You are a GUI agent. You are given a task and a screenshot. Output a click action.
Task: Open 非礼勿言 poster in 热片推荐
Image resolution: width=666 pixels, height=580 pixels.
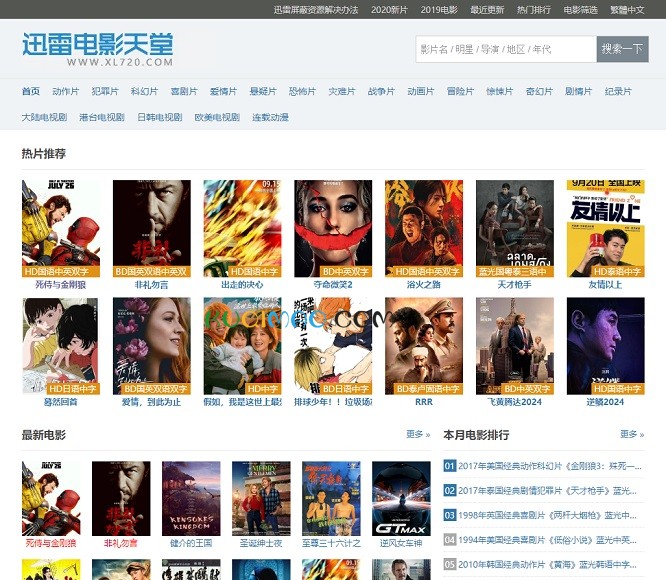[152, 228]
